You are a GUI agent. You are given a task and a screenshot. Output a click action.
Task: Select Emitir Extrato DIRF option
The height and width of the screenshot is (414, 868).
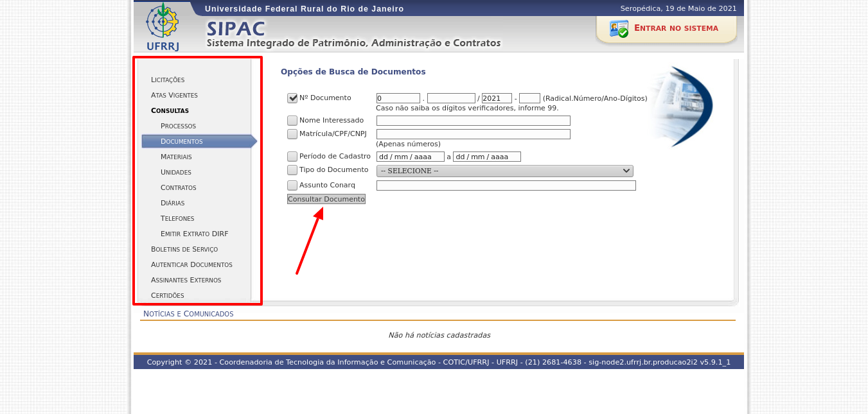point(194,234)
